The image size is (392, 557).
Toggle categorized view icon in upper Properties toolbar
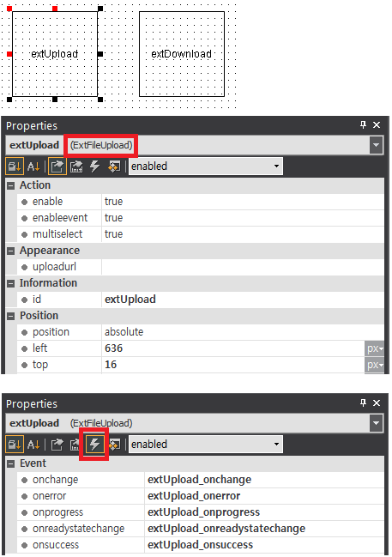tap(15, 166)
